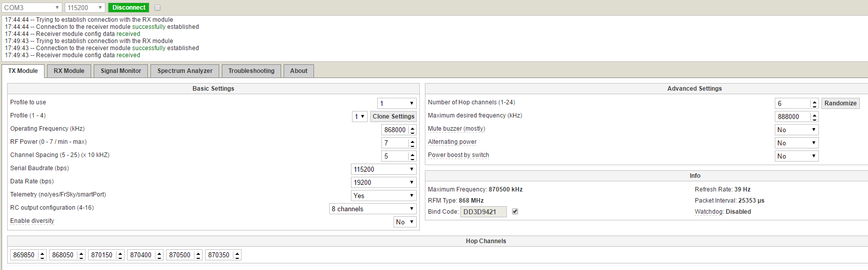Open RC output configuration dropdown
This screenshot has width=868, height=270.
point(373,209)
